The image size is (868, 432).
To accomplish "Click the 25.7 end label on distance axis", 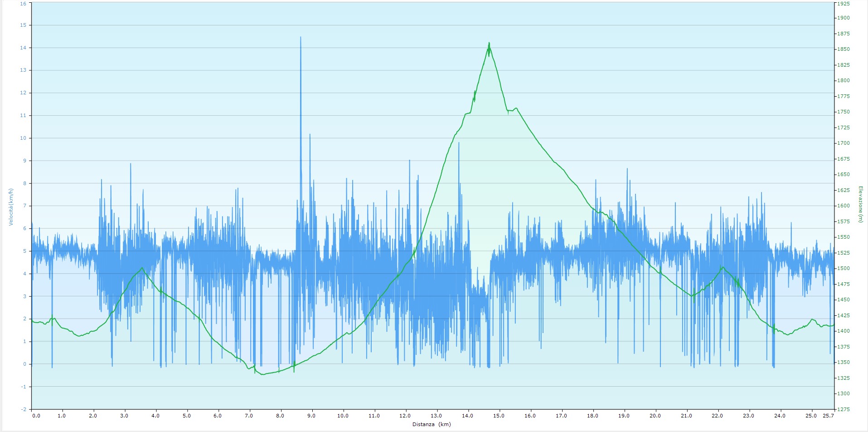I will point(828,416).
